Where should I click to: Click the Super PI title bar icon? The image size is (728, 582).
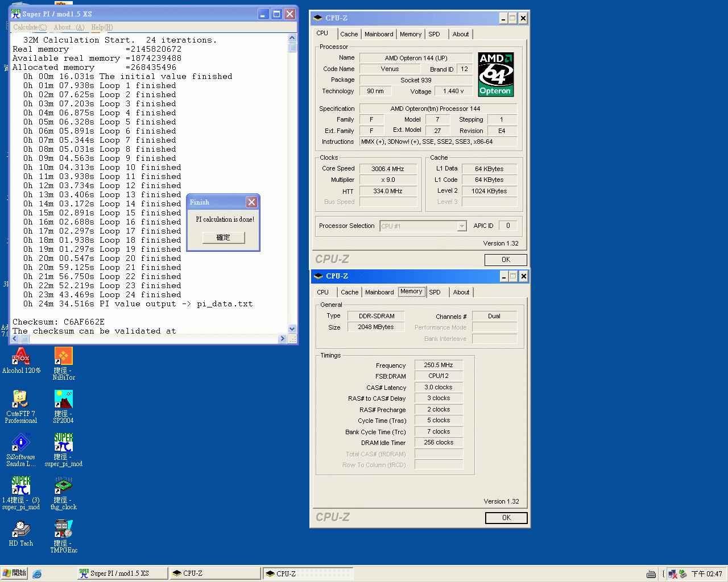[x=16, y=14]
